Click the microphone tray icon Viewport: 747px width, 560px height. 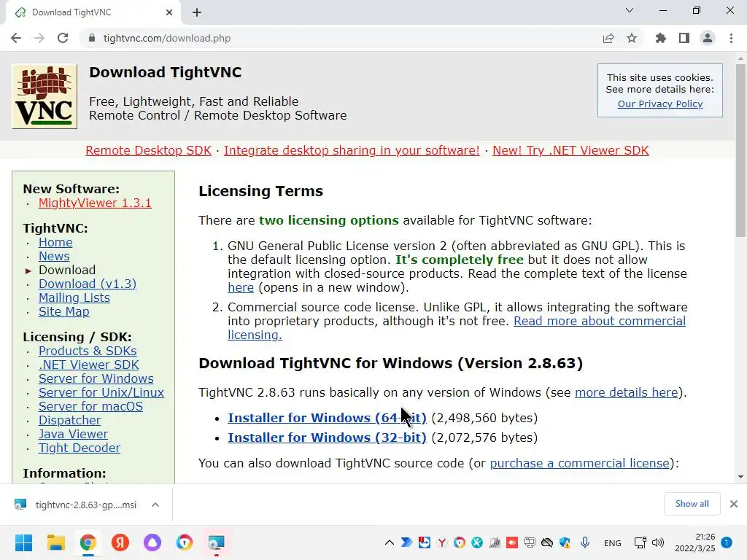[585, 542]
